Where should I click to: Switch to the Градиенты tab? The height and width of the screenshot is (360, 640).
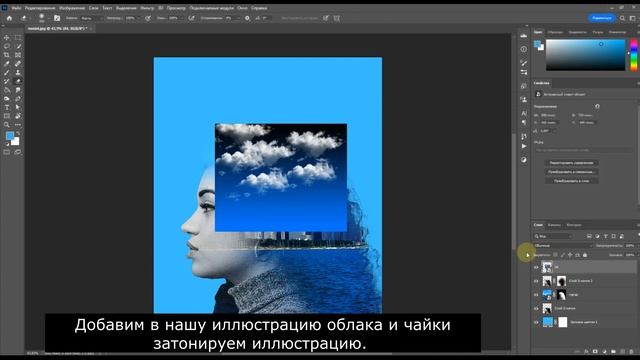tap(578, 32)
